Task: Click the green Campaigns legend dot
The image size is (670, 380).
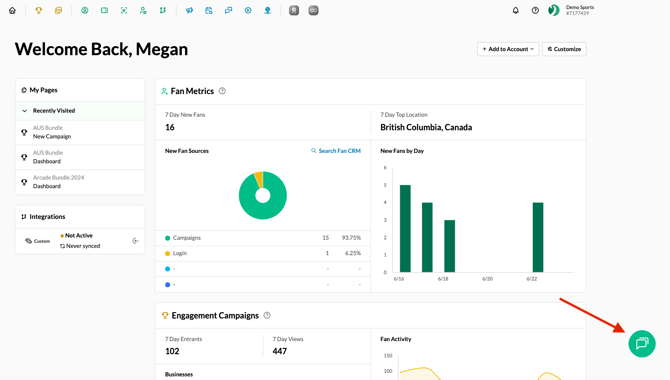Action: coord(168,238)
